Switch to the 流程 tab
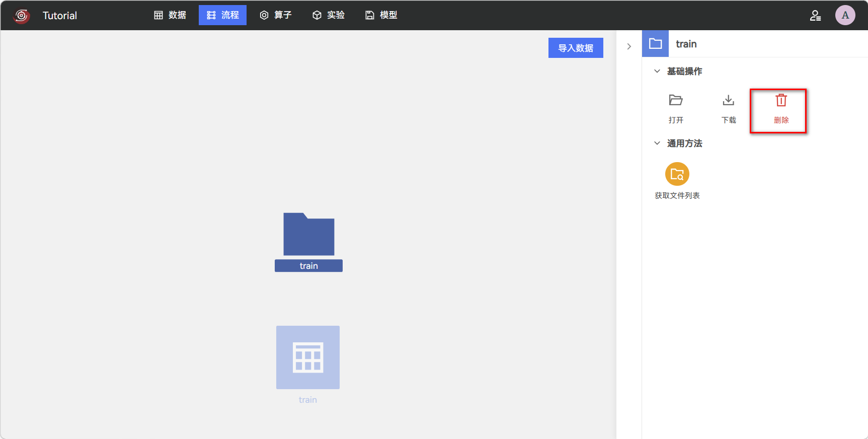The image size is (868, 439). (x=222, y=15)
